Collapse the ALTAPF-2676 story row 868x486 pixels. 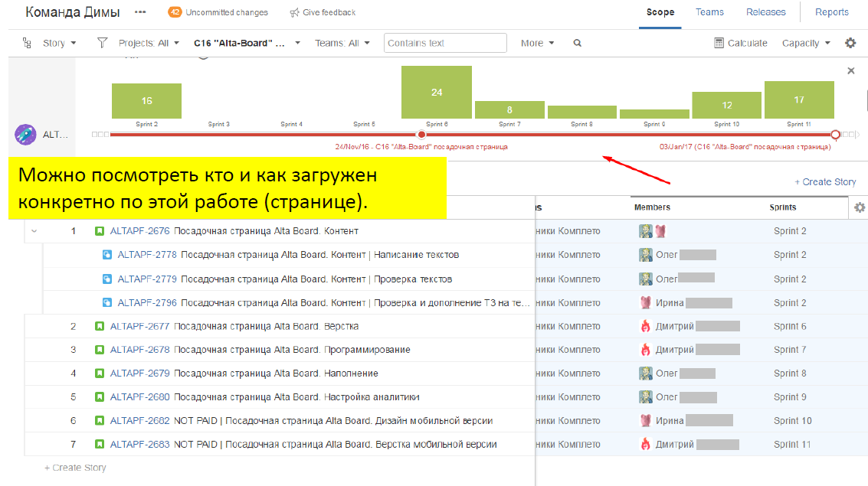click(x=34, y=230)
